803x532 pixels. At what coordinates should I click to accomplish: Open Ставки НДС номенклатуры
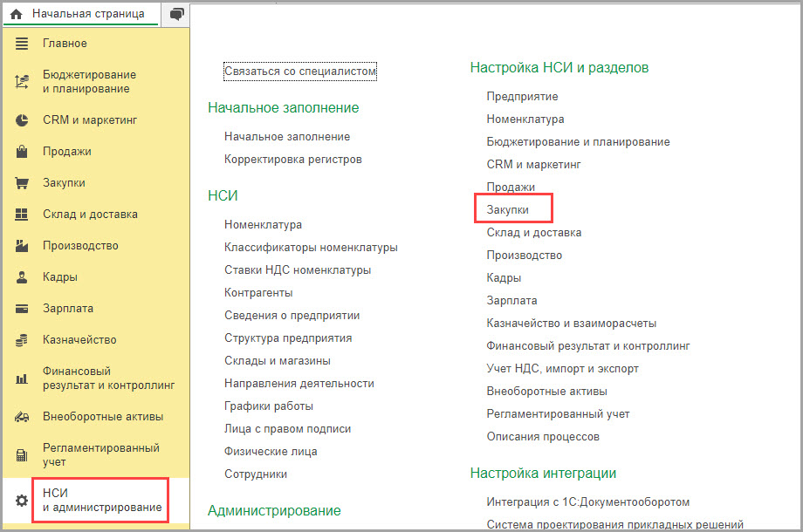tap(298, 270)
